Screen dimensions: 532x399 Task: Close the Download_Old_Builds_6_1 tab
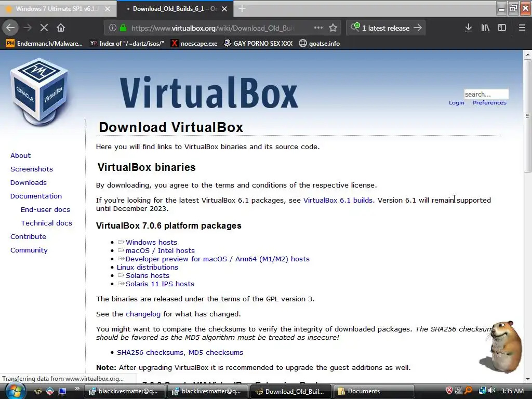point(224,9)
